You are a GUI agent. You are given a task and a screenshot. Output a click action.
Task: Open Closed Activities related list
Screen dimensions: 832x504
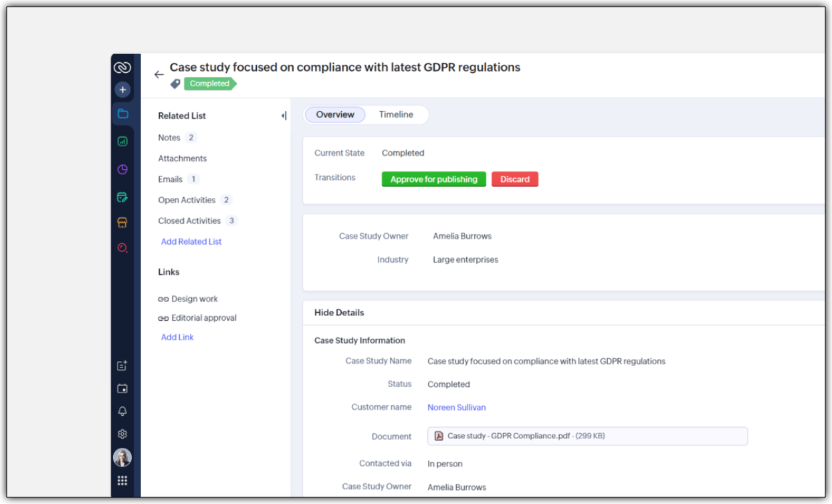tap(189, 221)
